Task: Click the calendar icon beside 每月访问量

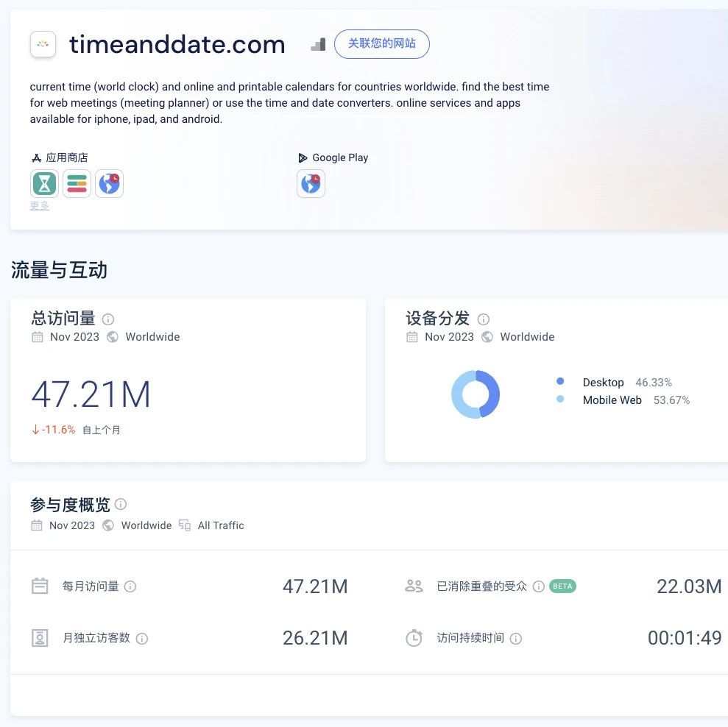Action: click(x=40, y=586)
